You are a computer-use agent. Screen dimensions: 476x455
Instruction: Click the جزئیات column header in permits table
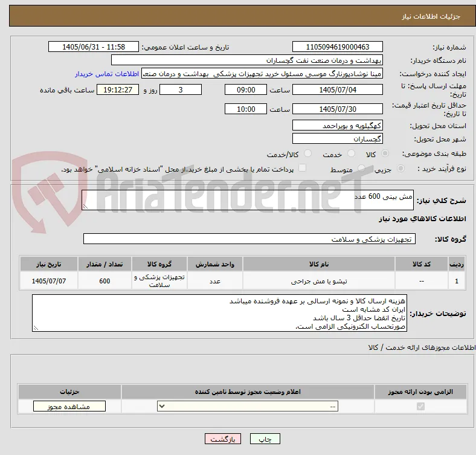point(69,392)
